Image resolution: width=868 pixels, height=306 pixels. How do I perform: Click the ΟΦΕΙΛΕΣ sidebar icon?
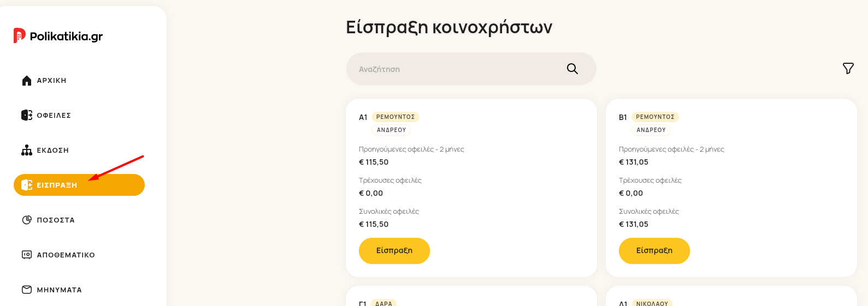pyautogui.click(x=27, y=115)
